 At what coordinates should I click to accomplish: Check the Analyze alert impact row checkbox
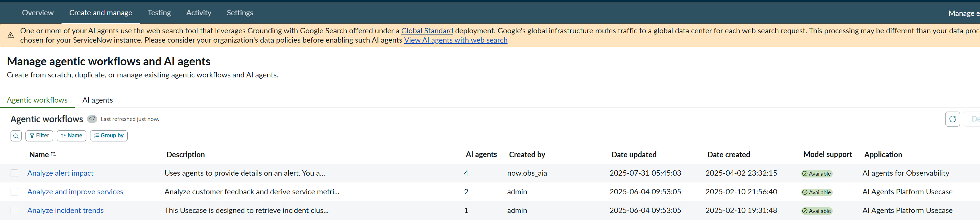15,173
